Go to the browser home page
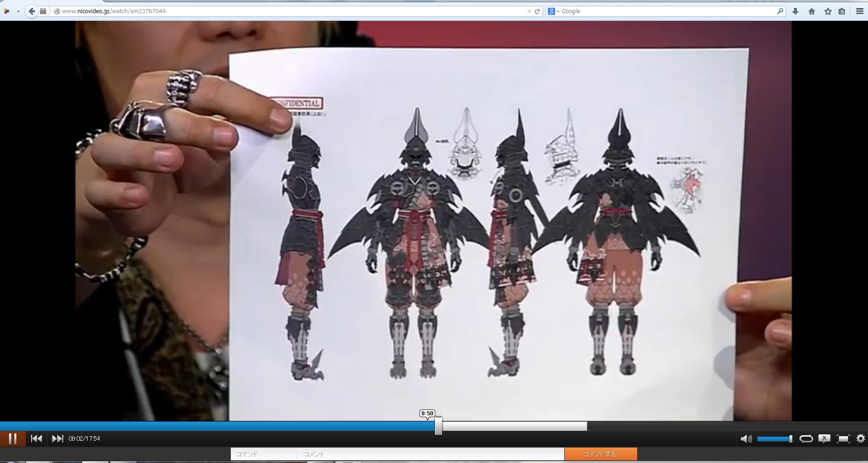 812,11
